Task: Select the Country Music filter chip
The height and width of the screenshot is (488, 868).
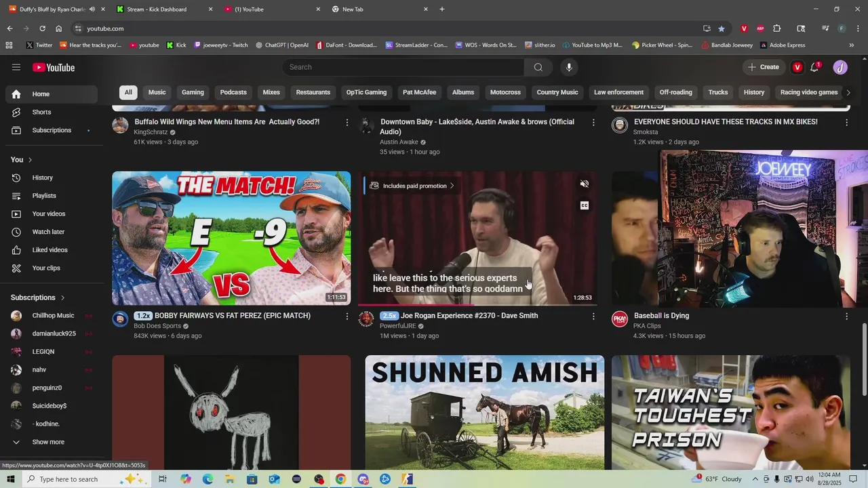Action: click(x=557, y=92)
